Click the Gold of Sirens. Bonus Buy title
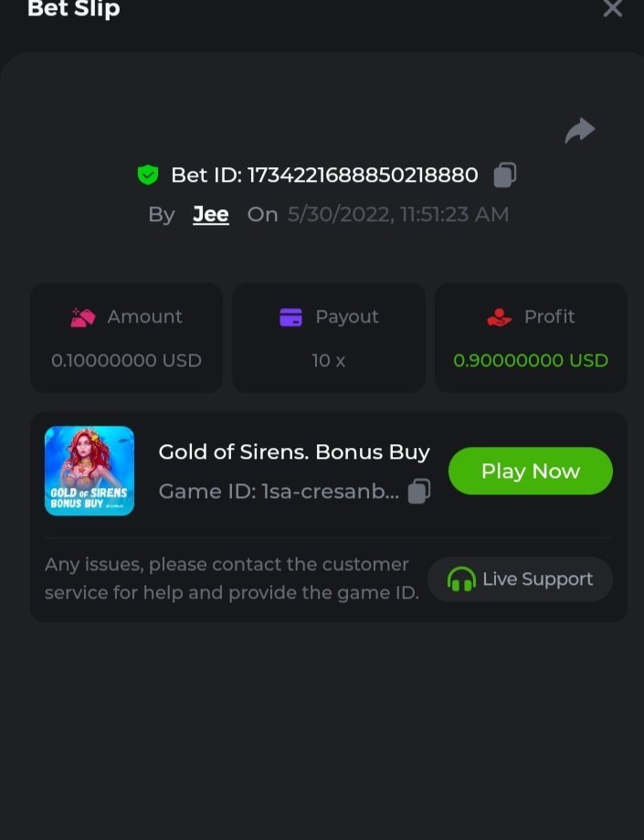Screen dimensions: 644x840 [294, 452]
